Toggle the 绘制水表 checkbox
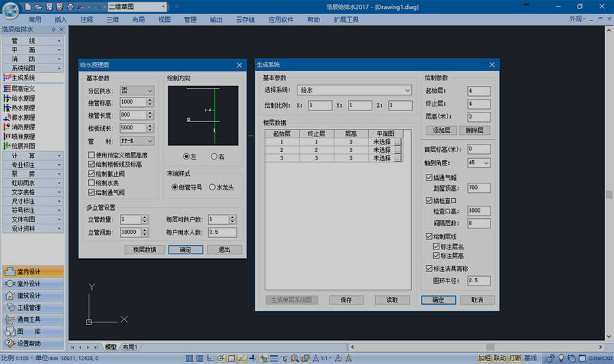The height and width of the screenshot is (364, 614). 91,183
